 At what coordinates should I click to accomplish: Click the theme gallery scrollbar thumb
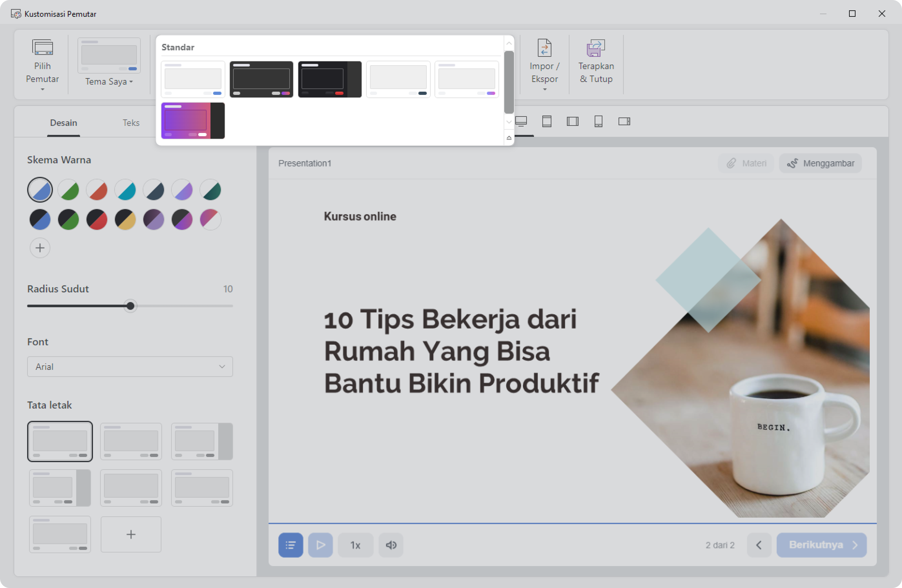pyautogui.click(x=509, y=82)
